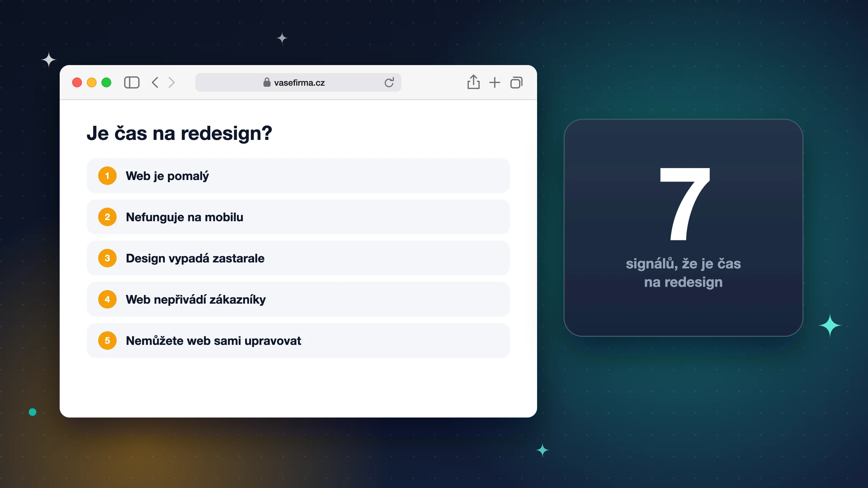This screenshot has width=868, height=488.
Task: Click the padlock icon in address bar
Action: pyautogui.click(x=267, y=82)
